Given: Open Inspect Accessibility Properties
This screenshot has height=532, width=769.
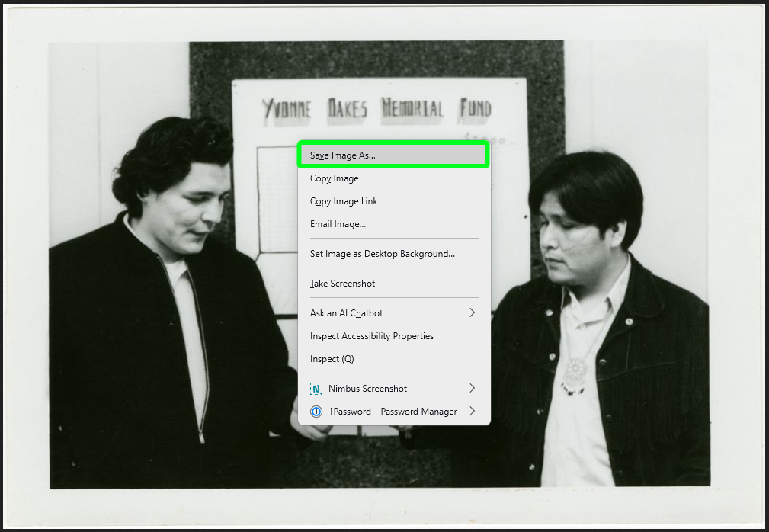Looking at the screenshot, I should 371,336.
